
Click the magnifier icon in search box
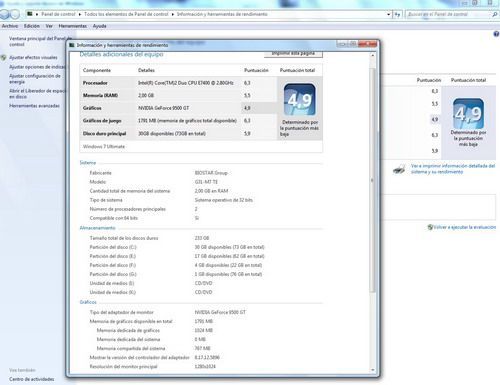(x=495, y=14)
